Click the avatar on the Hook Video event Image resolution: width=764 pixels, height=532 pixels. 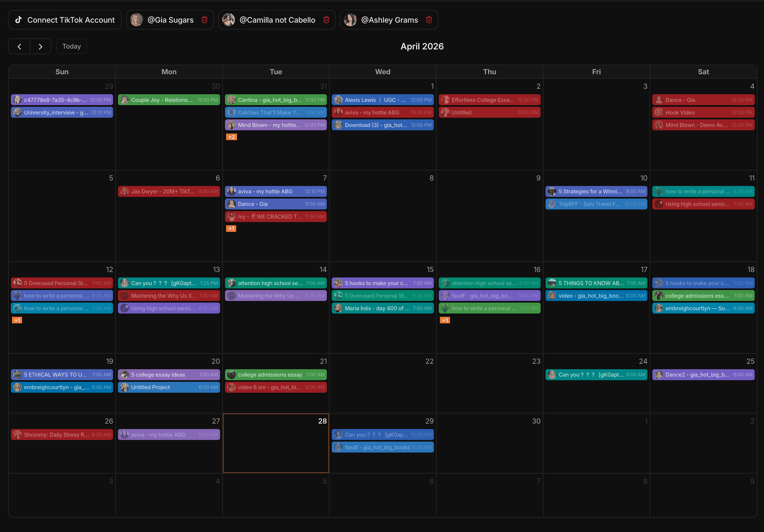[659, 112]
